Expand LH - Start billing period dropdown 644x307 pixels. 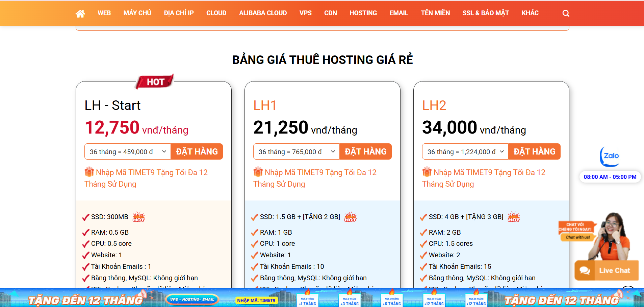[128, 152]
